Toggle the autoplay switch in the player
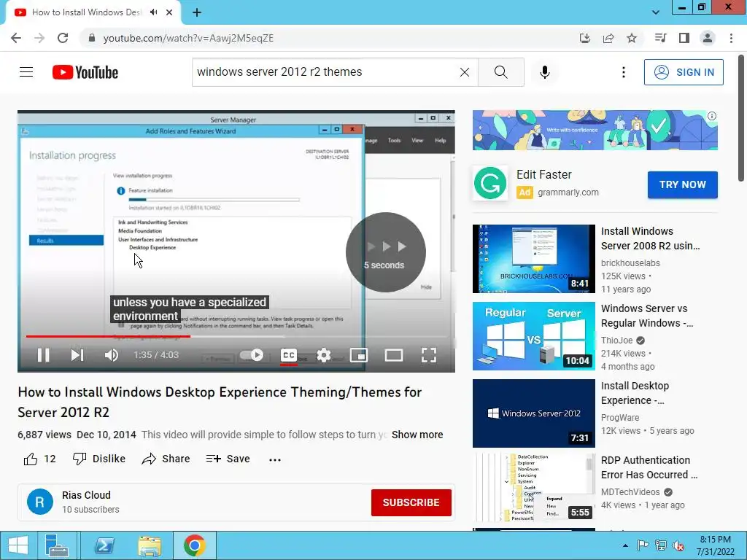Viewport: 747px width, 560px height. pos(251,355)
